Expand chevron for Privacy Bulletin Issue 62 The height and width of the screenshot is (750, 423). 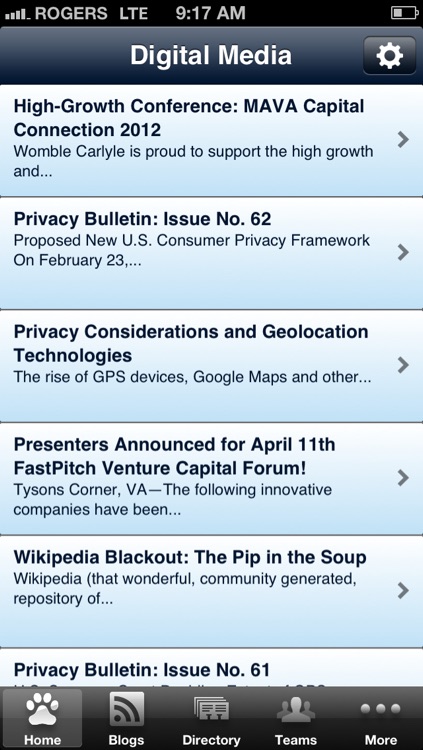pyautogui.click(x=403, y=253)
